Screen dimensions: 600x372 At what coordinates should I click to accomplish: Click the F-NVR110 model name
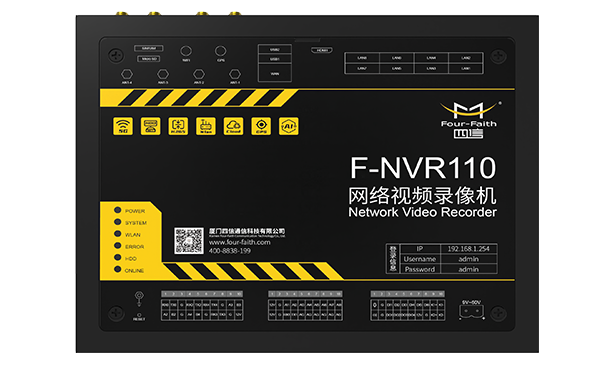[423, 168]
